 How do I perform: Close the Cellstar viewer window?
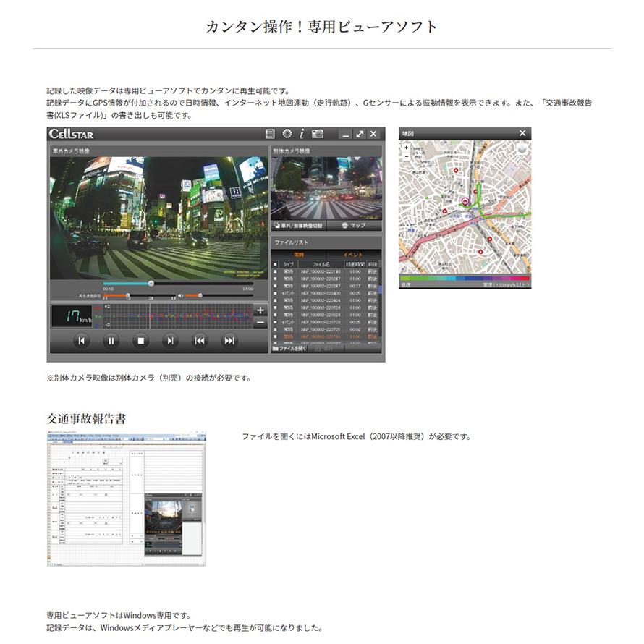coord(373,134)
